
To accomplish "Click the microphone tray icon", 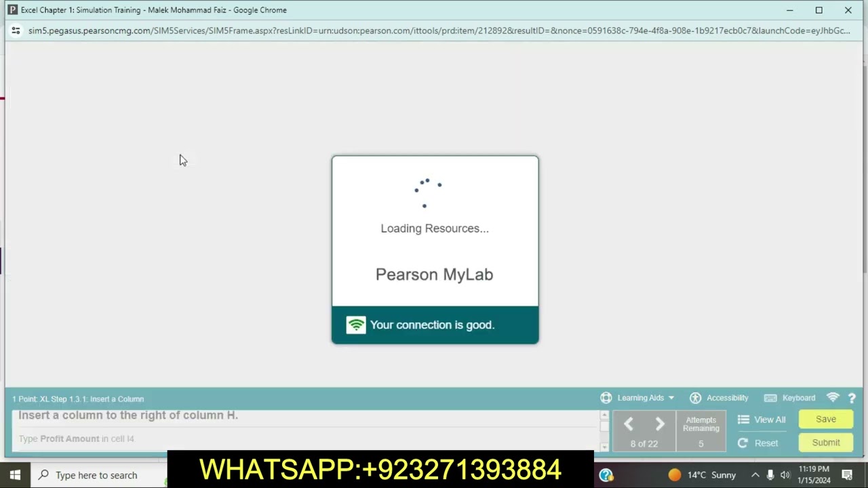I will pos(770,475).
